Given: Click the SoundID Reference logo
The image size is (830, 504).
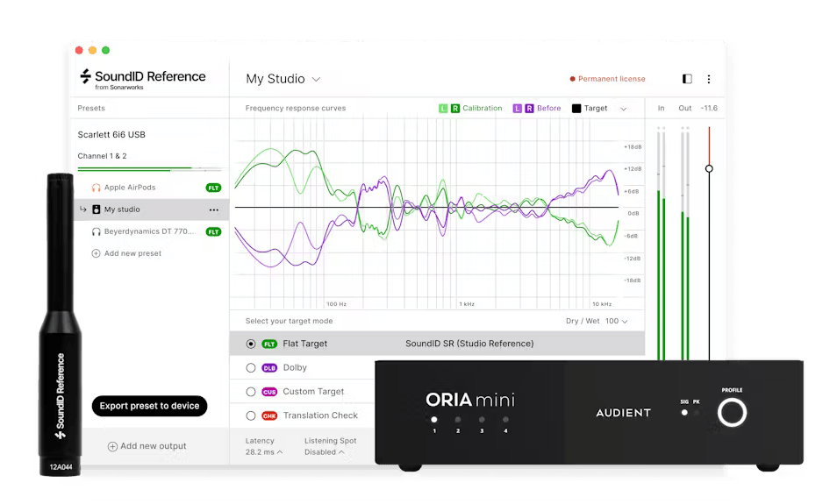Looking at the screenshot, I should pyautogui.click(x=142, y=78).
